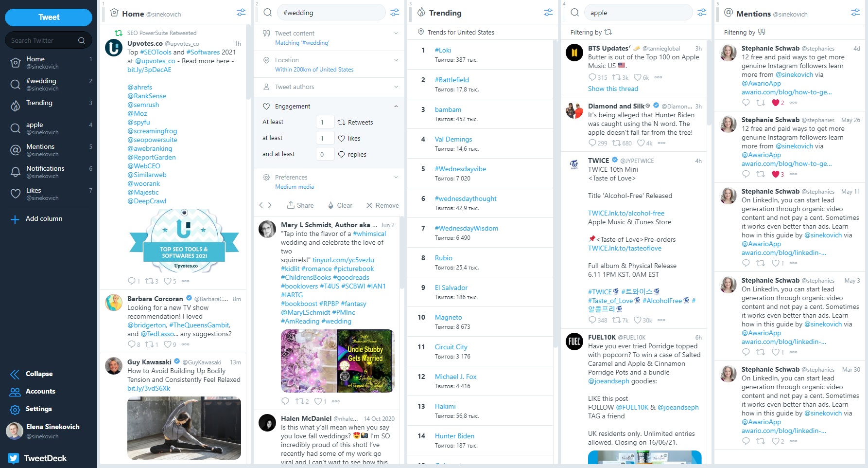The height and width of the screenshot is (468, 868).
Task: Click the Add column plus icon
Action: (15, 219)
